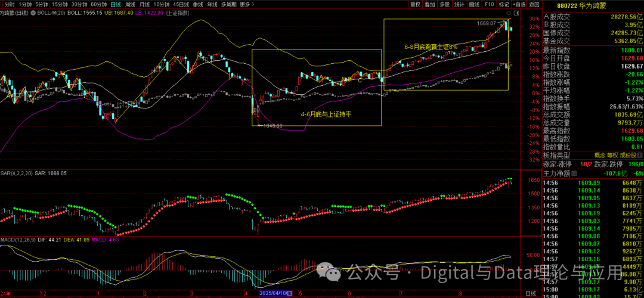Screen dimensions: 644x298
Task: Select the 60分钟 period
Action: tap(98, 5)
